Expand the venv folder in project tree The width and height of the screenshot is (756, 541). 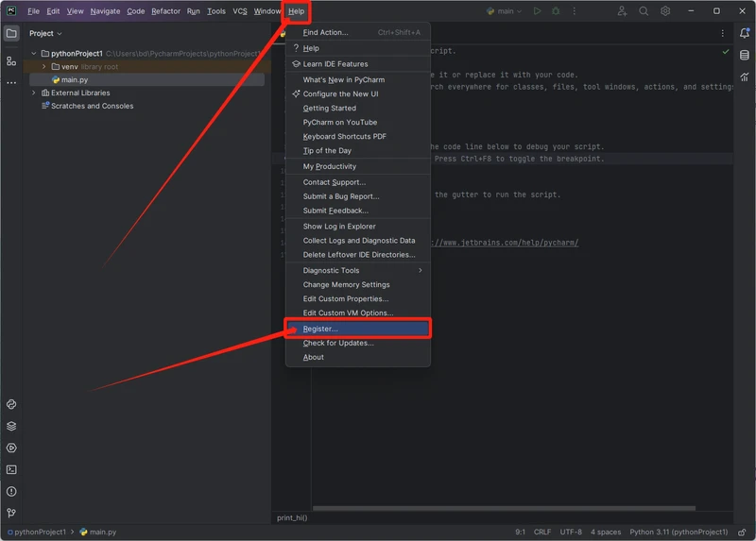point(43,67)
